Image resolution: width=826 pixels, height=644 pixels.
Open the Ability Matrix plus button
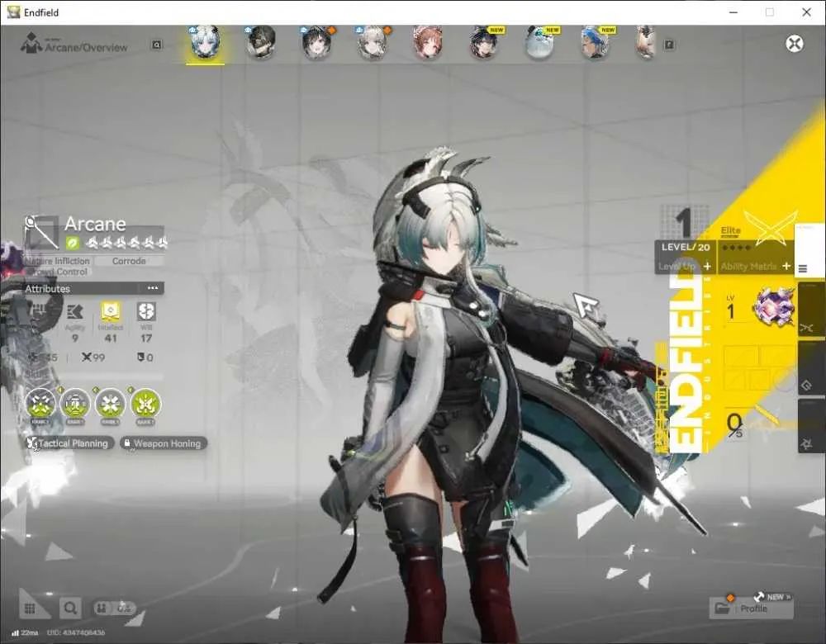786,267
